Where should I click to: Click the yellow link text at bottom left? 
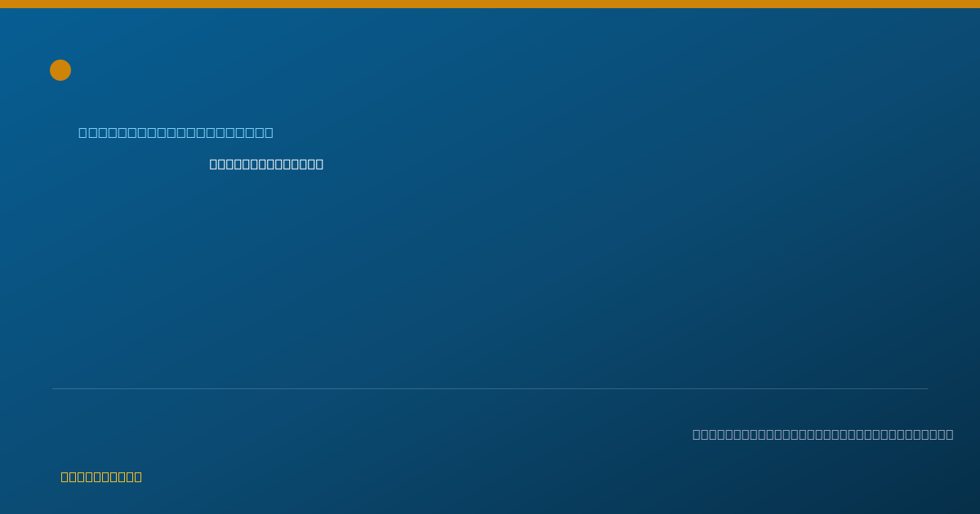pos(101,476)
